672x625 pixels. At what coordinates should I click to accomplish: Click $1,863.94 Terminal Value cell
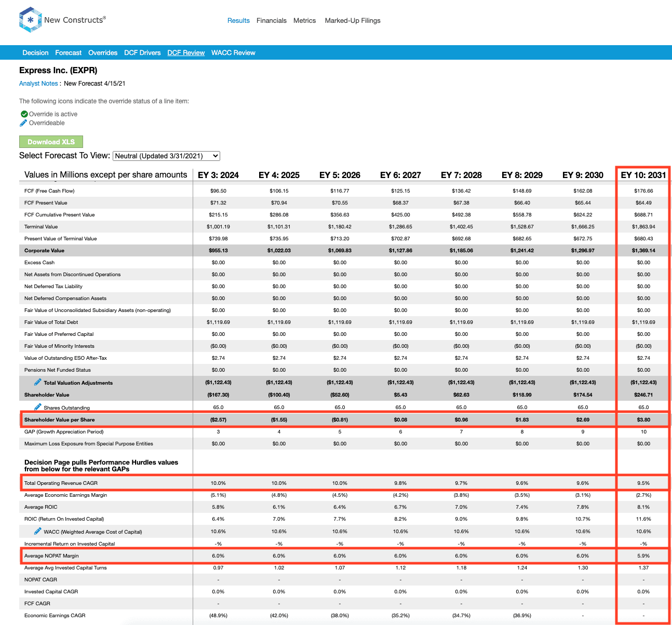[x=643, y=227]
